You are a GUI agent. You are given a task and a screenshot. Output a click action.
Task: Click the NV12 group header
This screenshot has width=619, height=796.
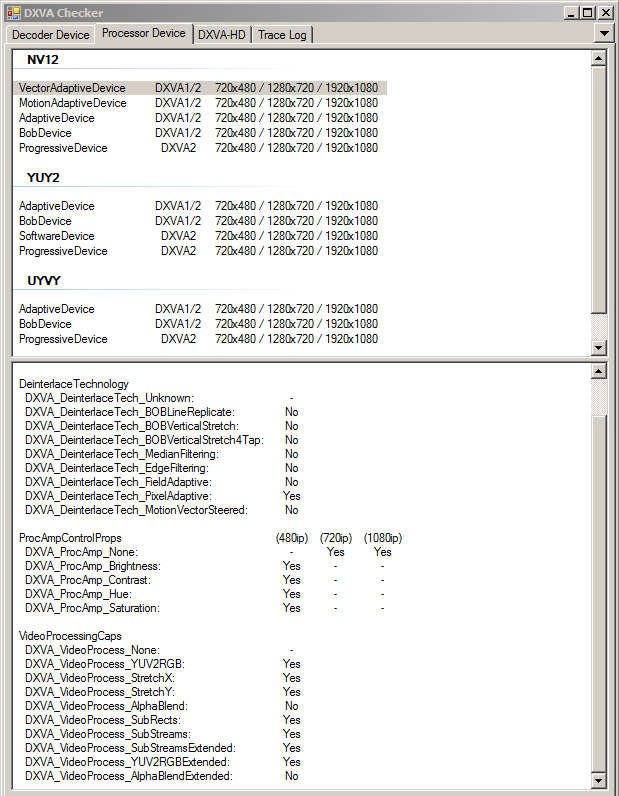pos(43,59)
